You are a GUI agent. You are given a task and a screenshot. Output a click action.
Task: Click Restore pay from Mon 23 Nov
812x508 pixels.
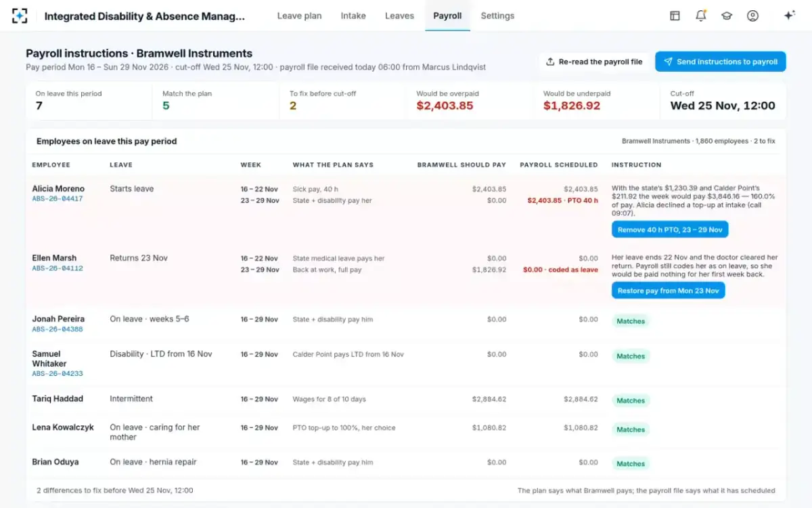668,291
